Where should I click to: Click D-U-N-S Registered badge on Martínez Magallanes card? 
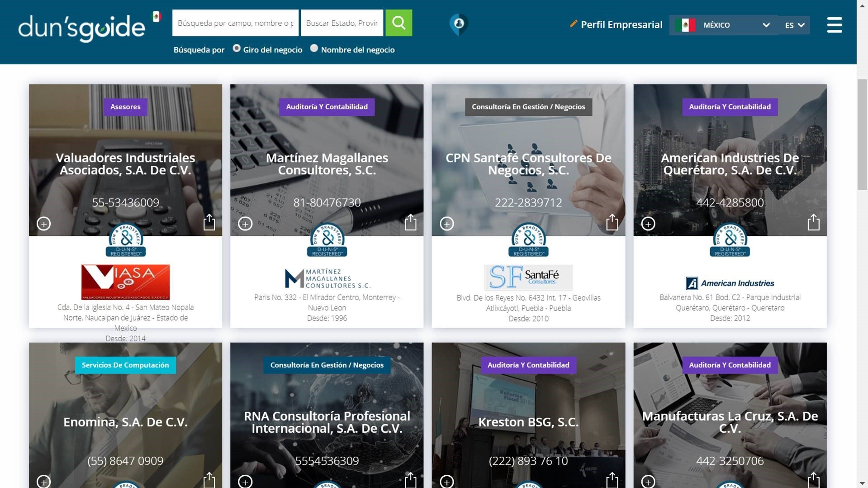pos(327,240)
